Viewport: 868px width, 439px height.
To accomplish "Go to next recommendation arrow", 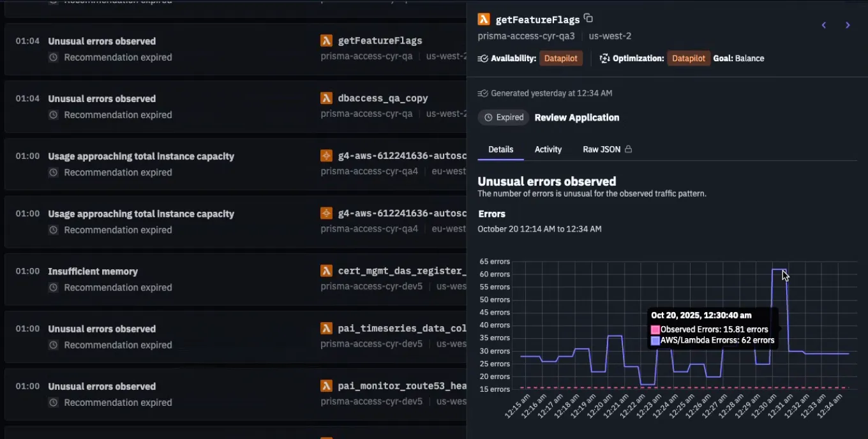I will pyautogui.click(x=848, y=25).
